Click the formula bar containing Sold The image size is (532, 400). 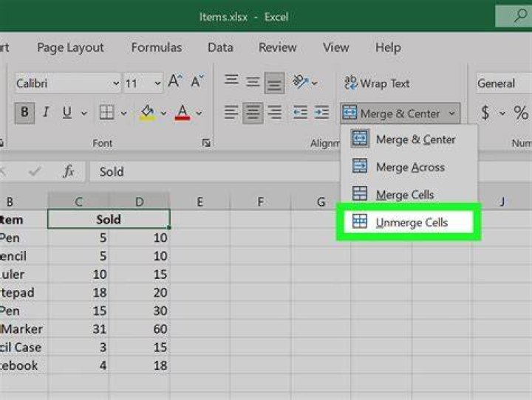[x=215, y=171]
